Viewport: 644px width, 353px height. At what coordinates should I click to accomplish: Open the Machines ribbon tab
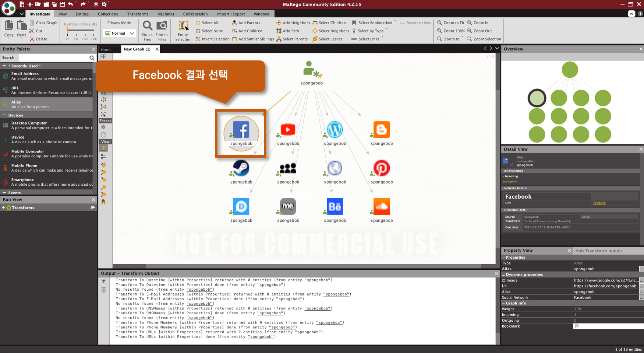click(x=166, y=14)
